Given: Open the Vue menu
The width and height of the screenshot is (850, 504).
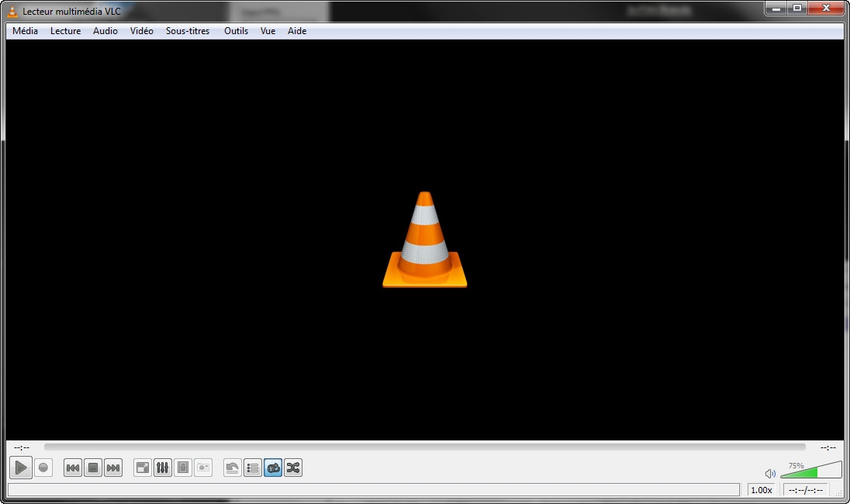Looking at the screenshot, I should (268, 31).
